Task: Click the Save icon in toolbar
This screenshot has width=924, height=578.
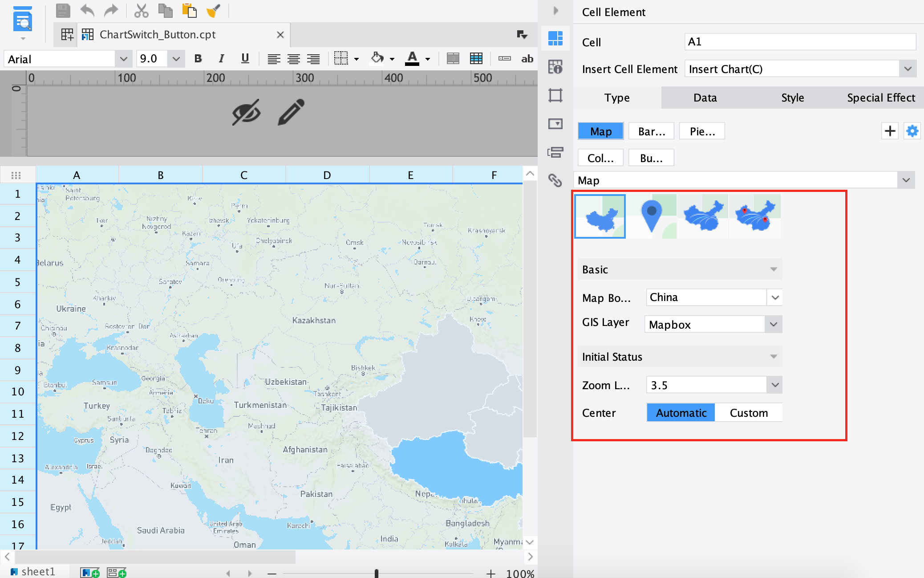Action: point(63,10)
